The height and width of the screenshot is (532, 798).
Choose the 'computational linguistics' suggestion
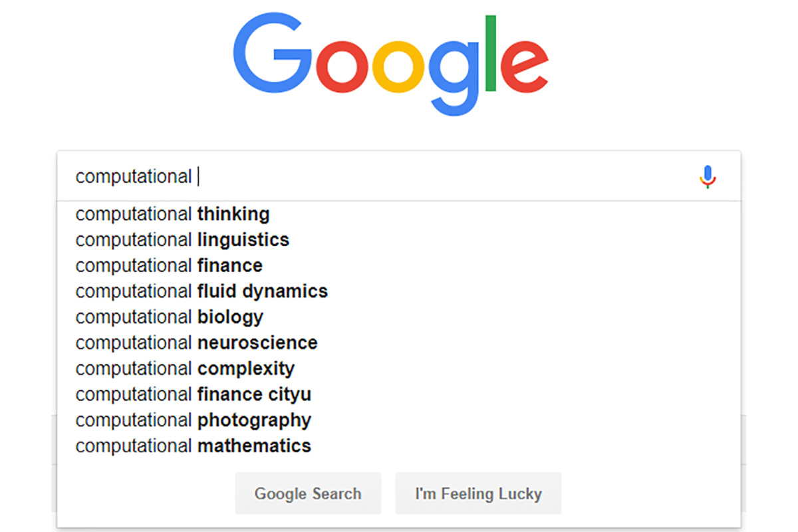[399, 239]
